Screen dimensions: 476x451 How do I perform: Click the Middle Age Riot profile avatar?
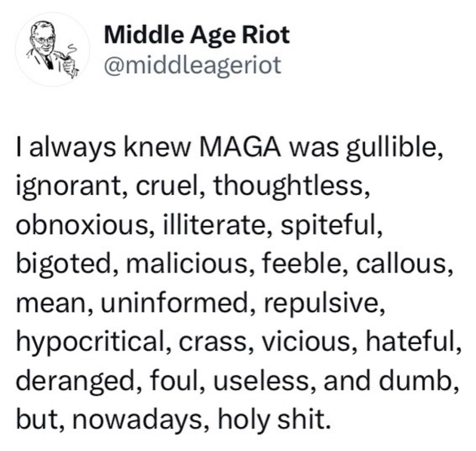coord(52,49)
